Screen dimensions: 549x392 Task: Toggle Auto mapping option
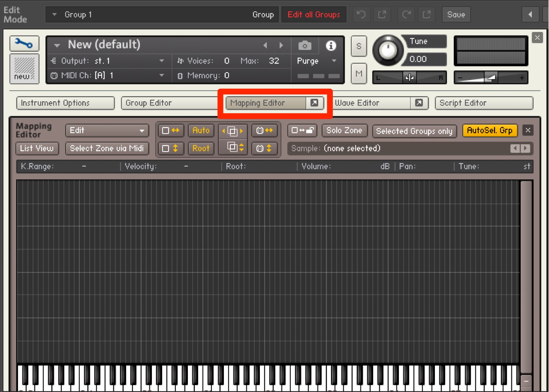click(x=201, y=130)
